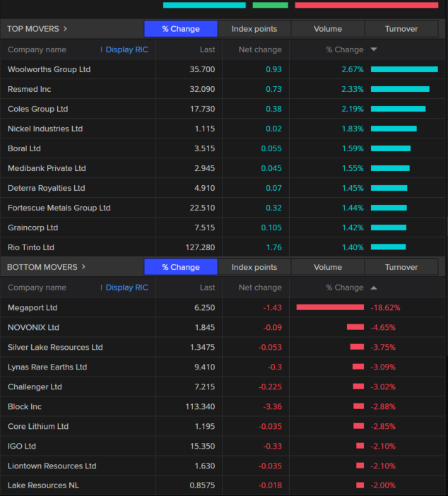Image resolution: width=448 pixels, height=496 pixels.
Task: Click IGO Ltd company name
Action: 22,446
